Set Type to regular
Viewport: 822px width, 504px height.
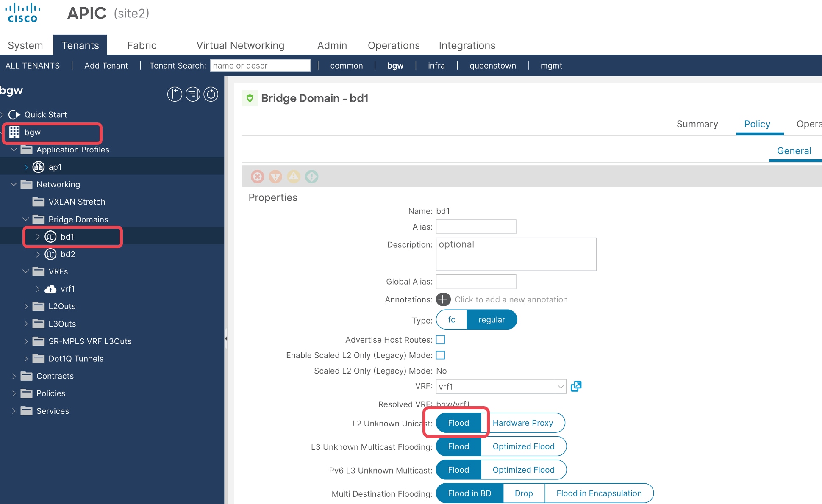click(492, 320)
